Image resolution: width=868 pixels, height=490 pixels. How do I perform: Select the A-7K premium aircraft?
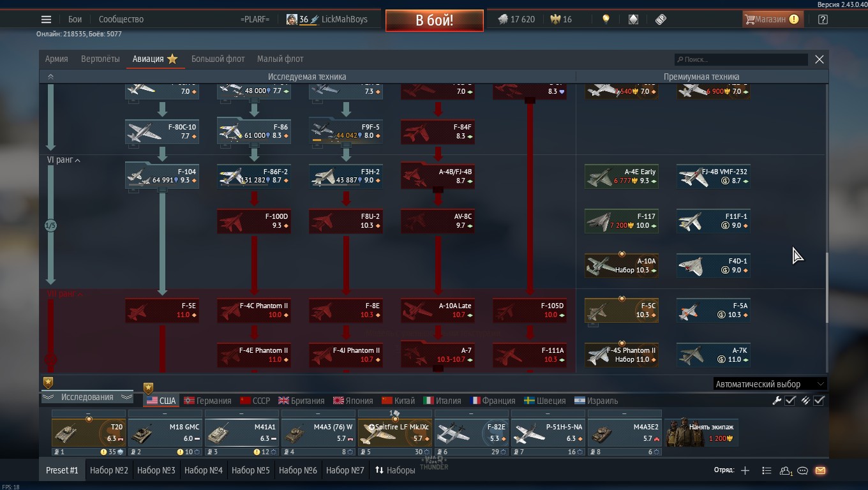coord(714,355)
